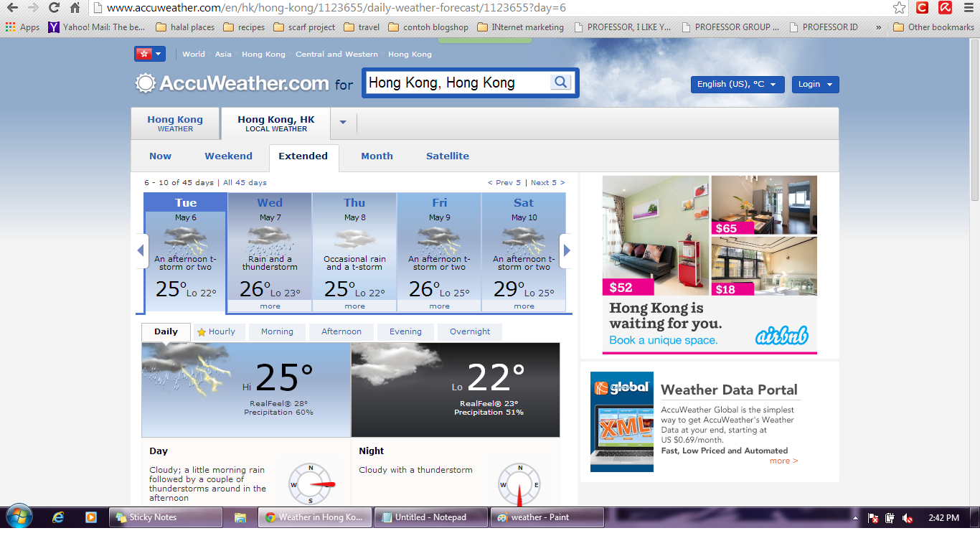
Task: Select the Overnight tab
Action: coord(470,332)
